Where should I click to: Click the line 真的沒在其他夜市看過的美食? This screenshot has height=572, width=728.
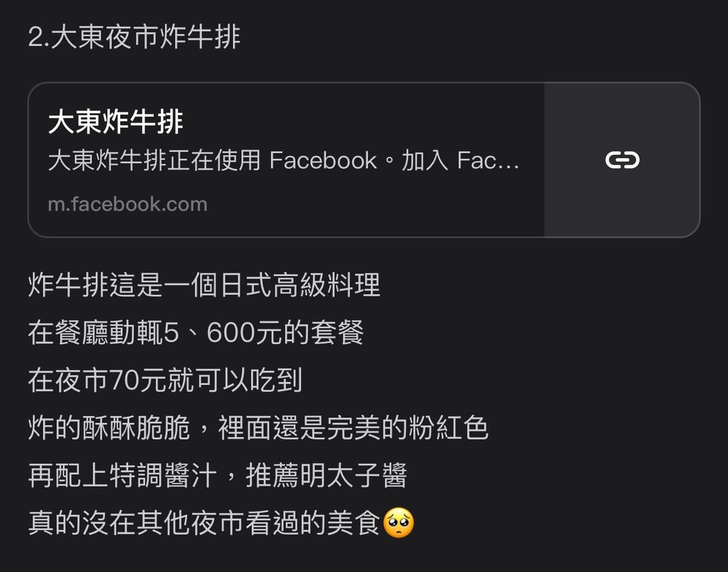tap(204, 523)
